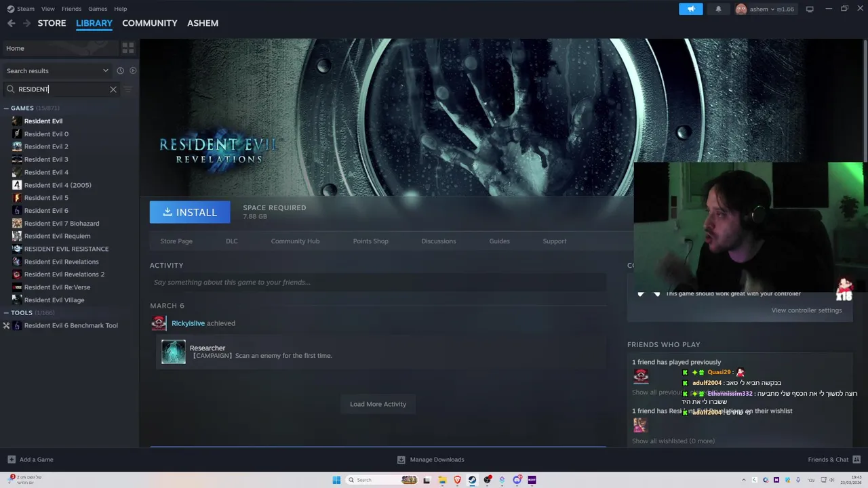Image resolution: width=868 pixels, height=488 pixels.
Task: Open the Points Shop link
Action: [371, 241]
